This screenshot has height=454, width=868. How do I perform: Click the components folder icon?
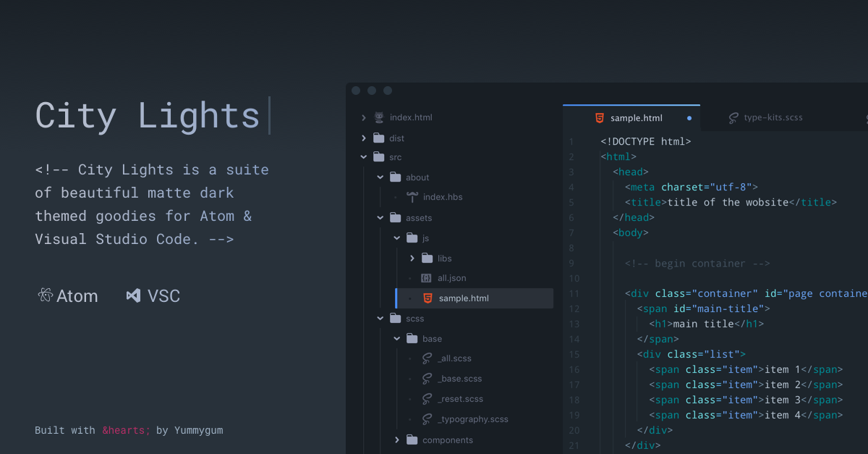click(x=412, y=440)
